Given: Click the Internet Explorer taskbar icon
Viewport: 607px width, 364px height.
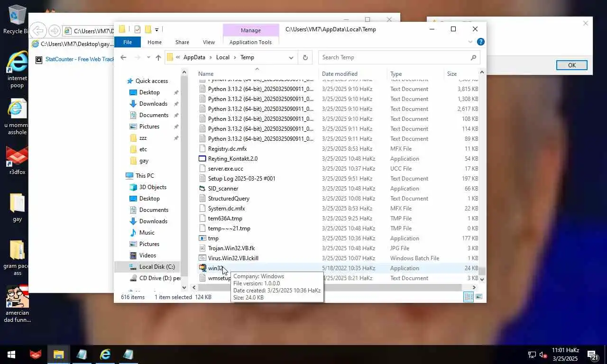Looking at the screenshot, I should click(105, 355).
